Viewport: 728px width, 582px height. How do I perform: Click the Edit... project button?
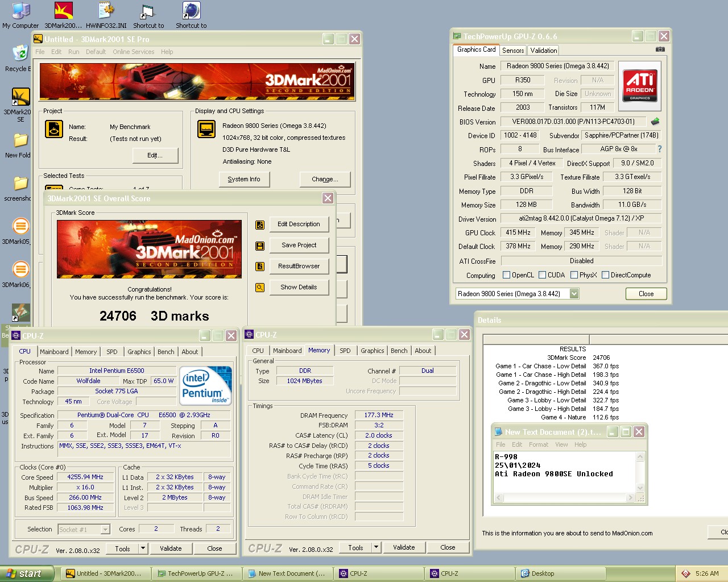(x=155, y=156)
